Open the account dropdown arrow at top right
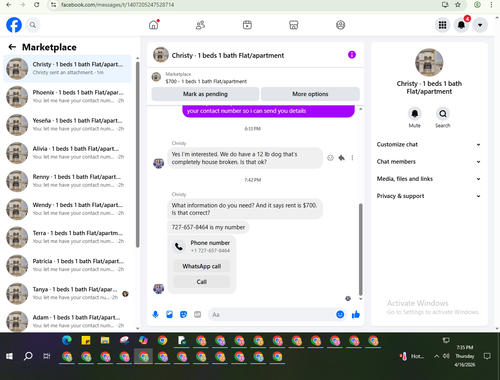Viewport: 500px width, 380px height. pos(480,25)
